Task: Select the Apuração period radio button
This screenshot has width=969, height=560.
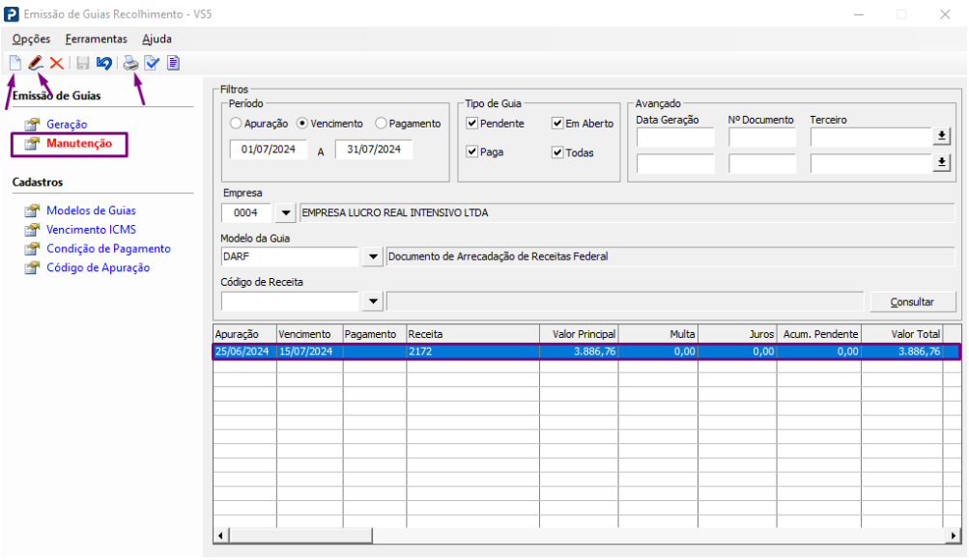Action: (x=236, y=124)
